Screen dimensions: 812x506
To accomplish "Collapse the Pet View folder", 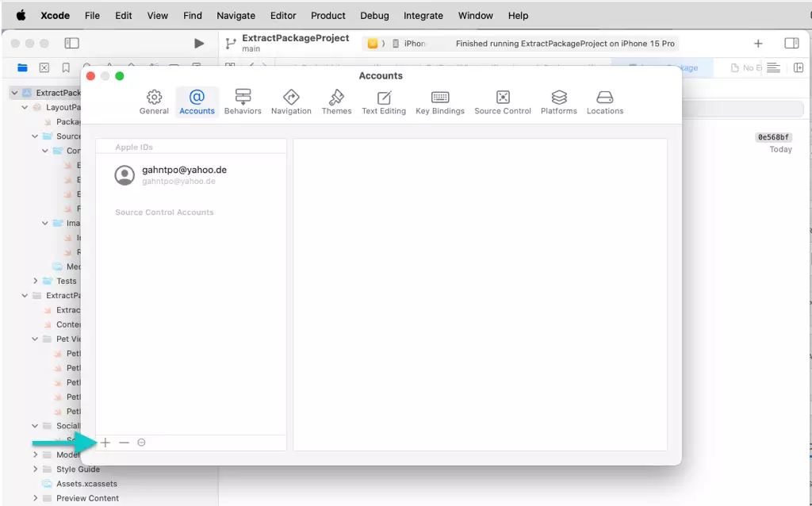I will (x=36, y=339).
